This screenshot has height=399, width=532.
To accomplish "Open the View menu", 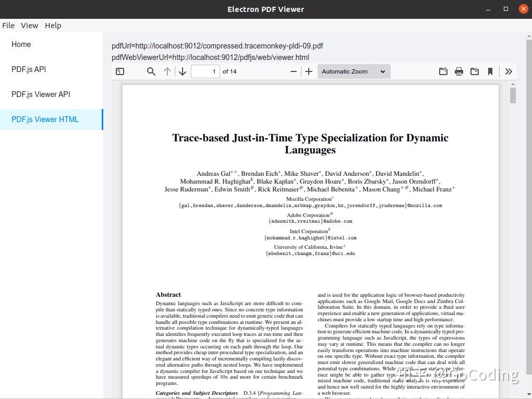I will [29, 25].
